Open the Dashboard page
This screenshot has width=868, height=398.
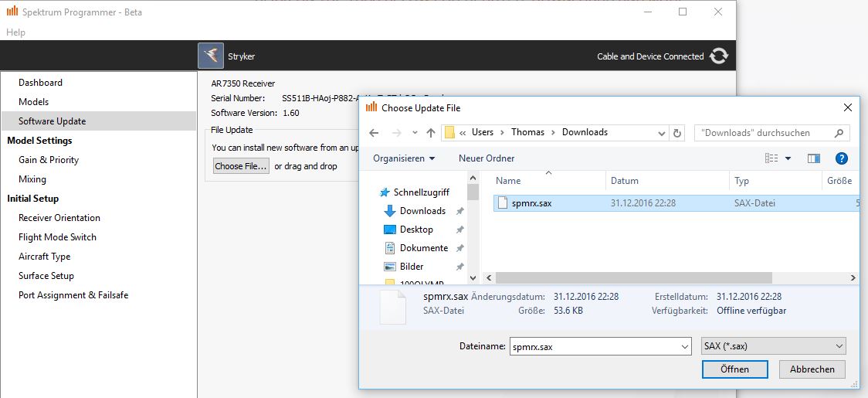[40, 83]
